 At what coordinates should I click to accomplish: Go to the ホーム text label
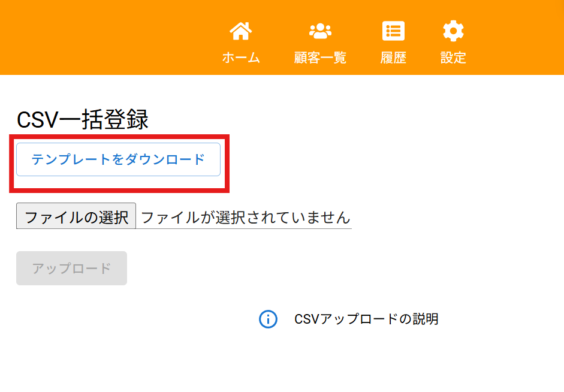tap(240, 58)
